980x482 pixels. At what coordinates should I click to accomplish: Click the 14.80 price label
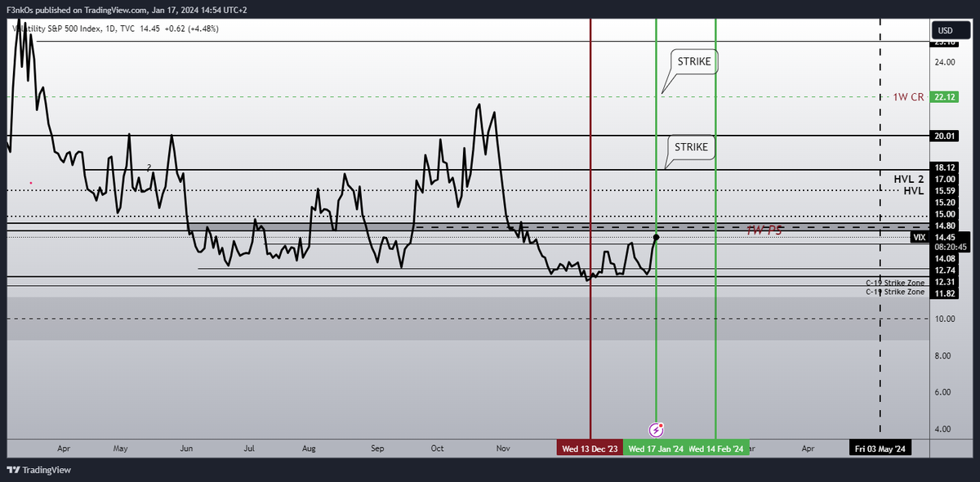pyautogui.click(x=946, y=225)
